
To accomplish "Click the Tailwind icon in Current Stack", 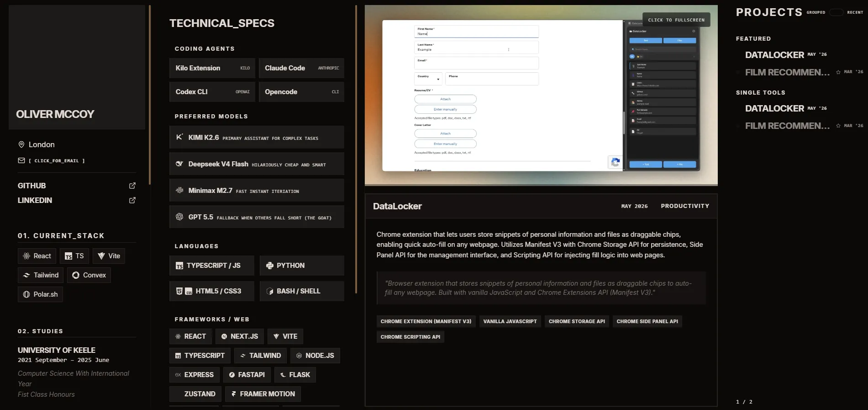I will [26, 275].
